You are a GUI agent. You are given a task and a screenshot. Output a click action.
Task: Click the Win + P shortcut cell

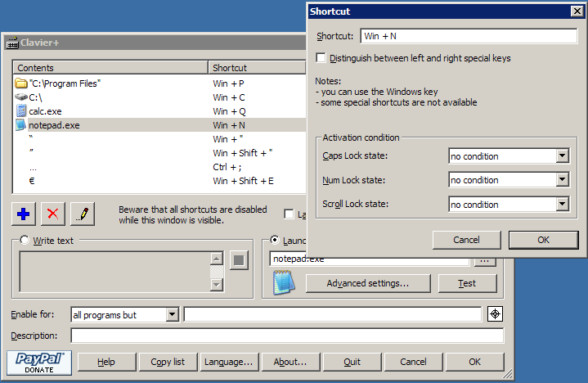(228, 83)
